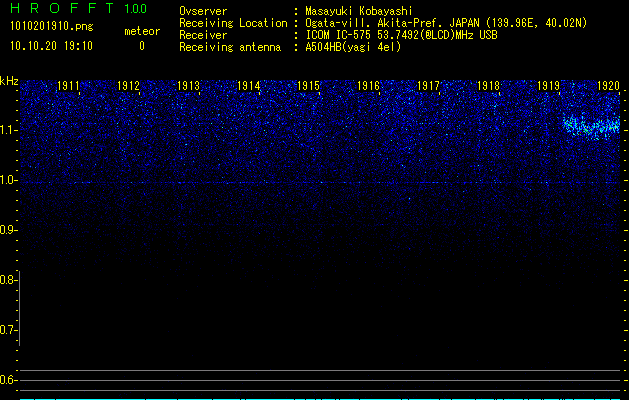Click the 1914 time marker
The image size is (629, 400).
[248, 86]
